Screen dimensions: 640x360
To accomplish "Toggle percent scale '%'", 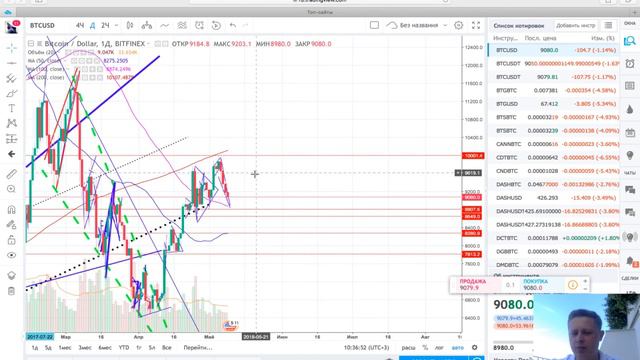I will point(425,348).
